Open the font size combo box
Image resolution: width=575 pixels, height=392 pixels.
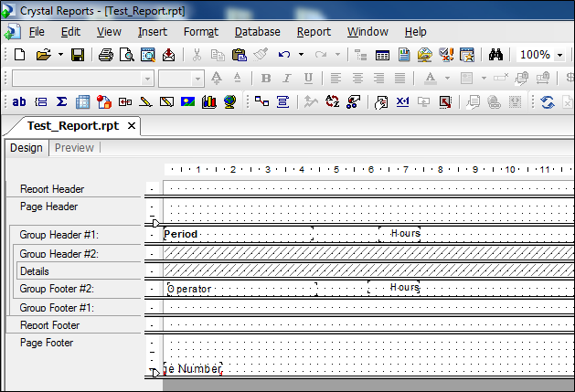(x=181, y=79)
